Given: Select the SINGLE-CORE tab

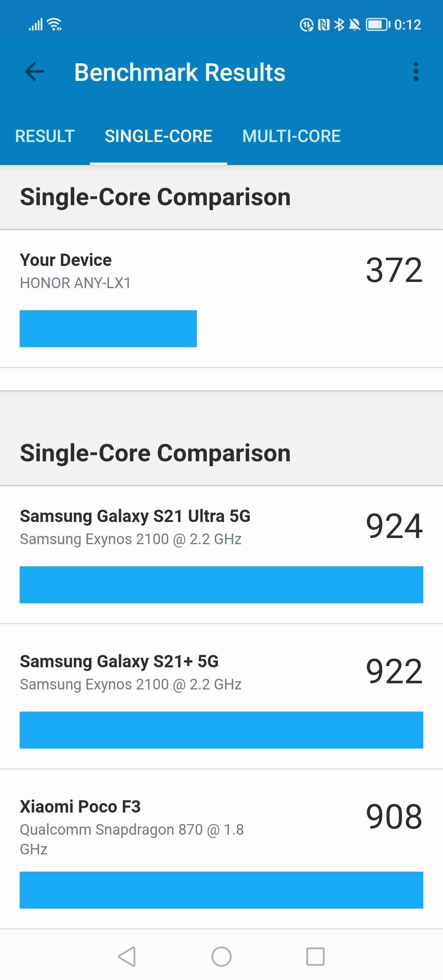Looking at the screenshot, I should point(158,136).
